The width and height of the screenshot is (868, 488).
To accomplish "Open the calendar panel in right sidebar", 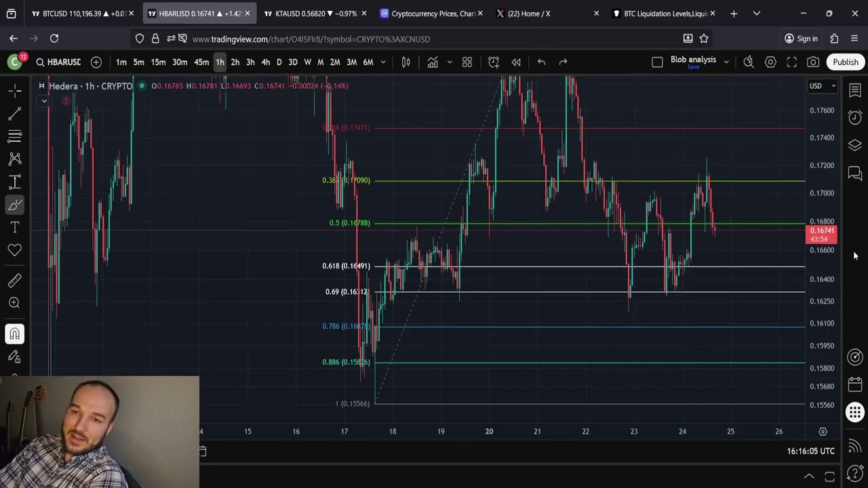I will click(855, 384).
